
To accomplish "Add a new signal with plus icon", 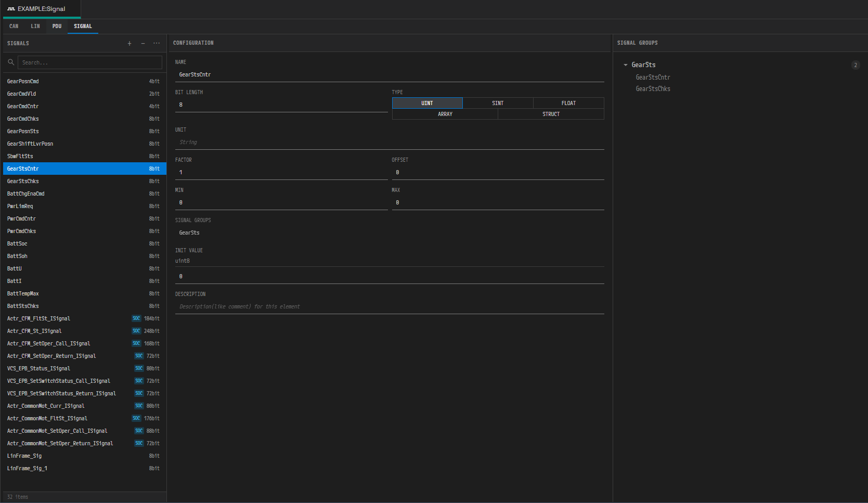I will click(129, 44).
